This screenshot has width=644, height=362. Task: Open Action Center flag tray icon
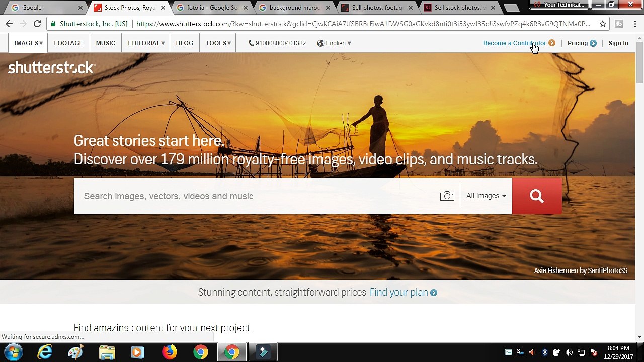pos(593,352)
